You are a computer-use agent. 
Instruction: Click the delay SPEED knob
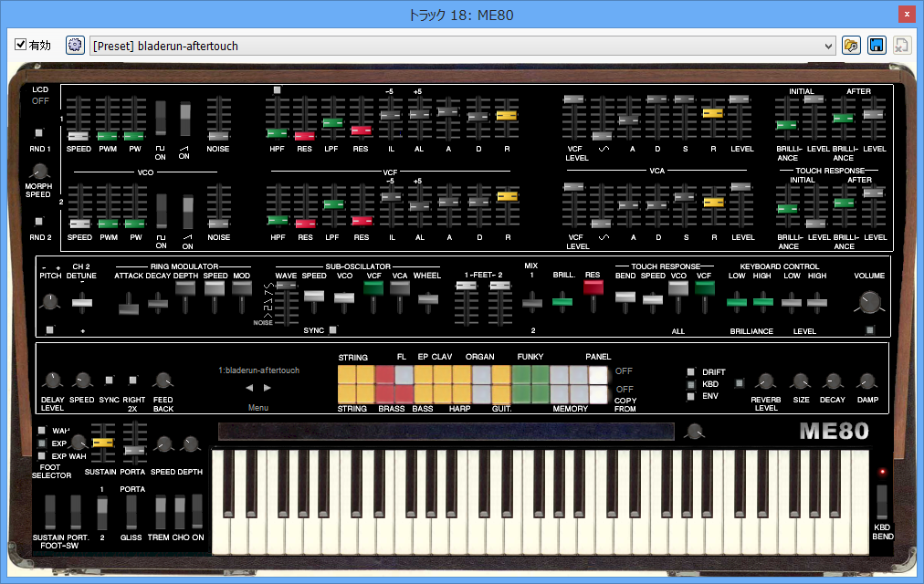tap(82, 381)
